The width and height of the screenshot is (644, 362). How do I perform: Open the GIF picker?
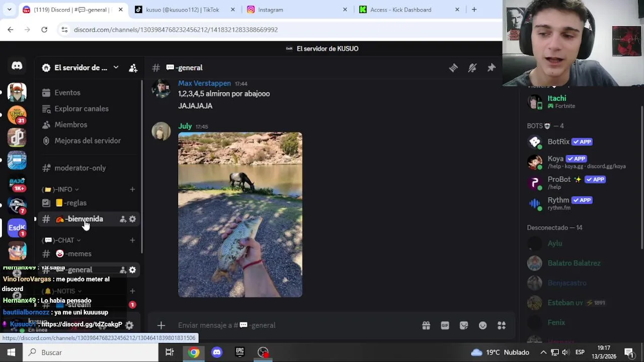(445, 325)
